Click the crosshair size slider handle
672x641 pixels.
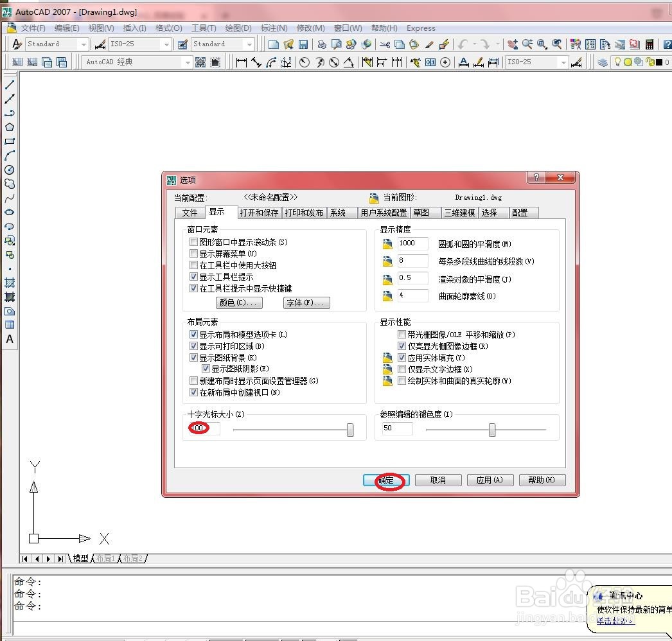350,430
